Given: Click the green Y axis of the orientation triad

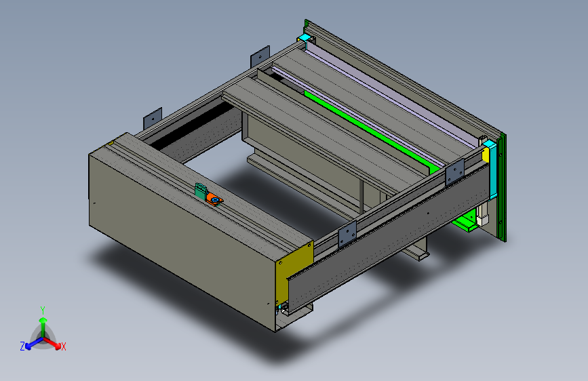Looking at the screenshot, I should click(x=43, y=327).
